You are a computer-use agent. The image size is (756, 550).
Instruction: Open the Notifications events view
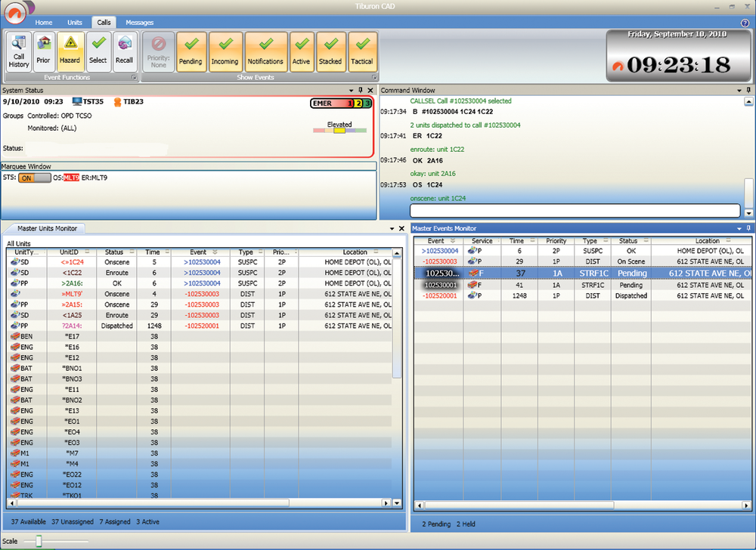(265, 51)
